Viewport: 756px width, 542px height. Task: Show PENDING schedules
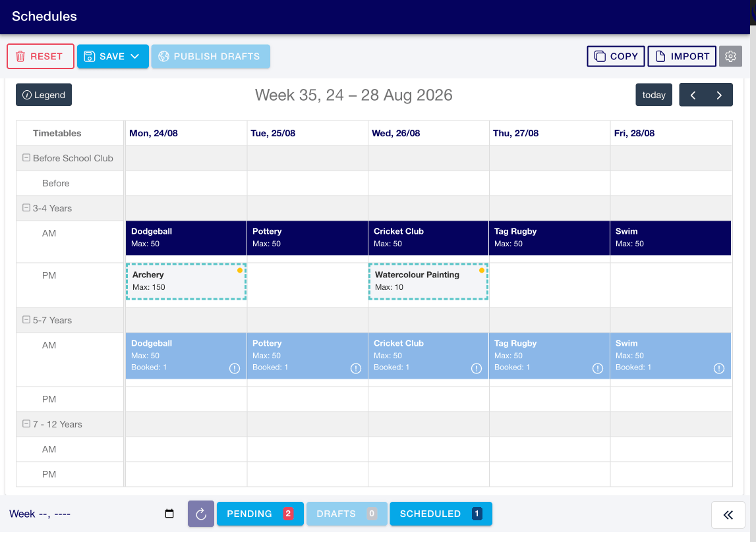[x=260, y=514]
